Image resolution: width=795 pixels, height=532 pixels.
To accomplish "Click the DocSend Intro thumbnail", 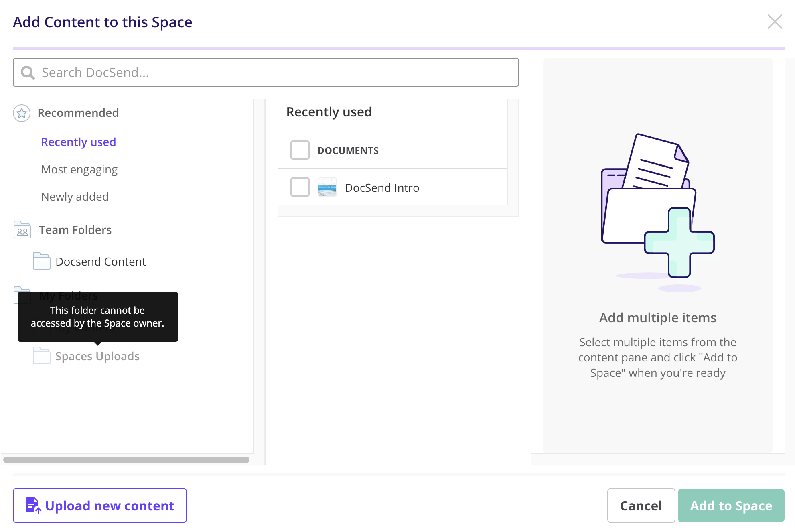I will (x=327, y=187).
